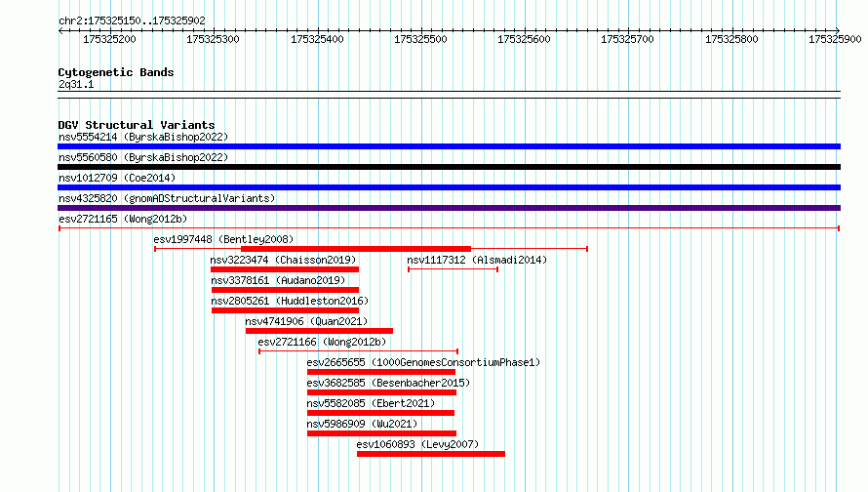This screenshot has width=868, height=492.
Task: Select the red esv2665655 variant bar
Action: pos(381,372)
